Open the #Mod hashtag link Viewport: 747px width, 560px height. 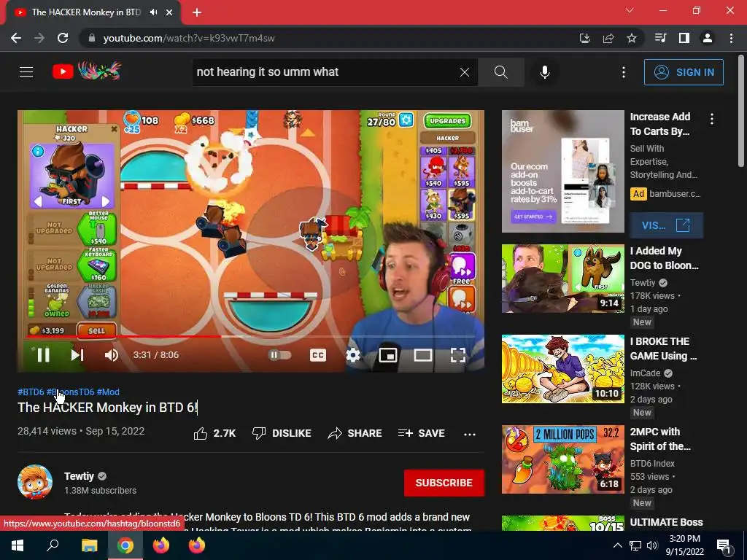tap(108, 392)
